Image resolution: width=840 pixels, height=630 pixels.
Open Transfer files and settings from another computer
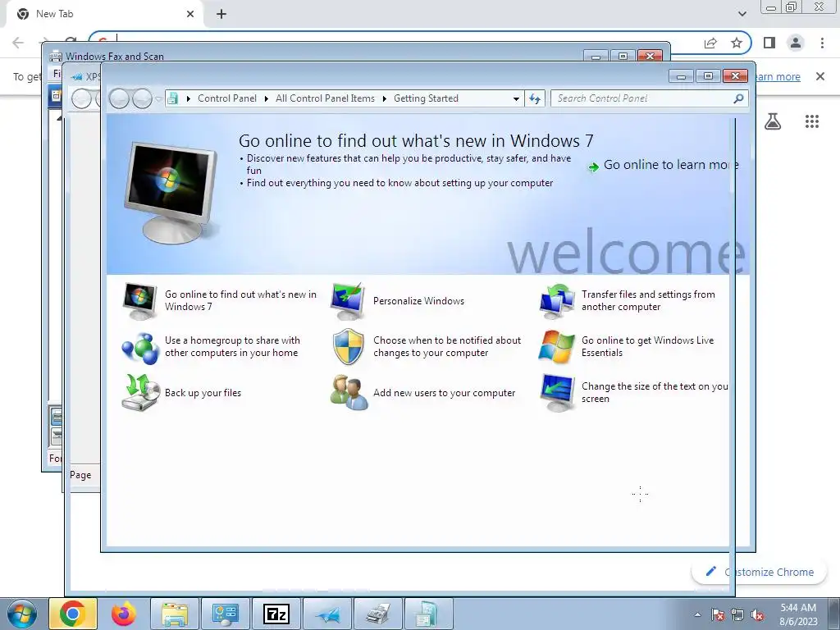(x=648, y=300)
